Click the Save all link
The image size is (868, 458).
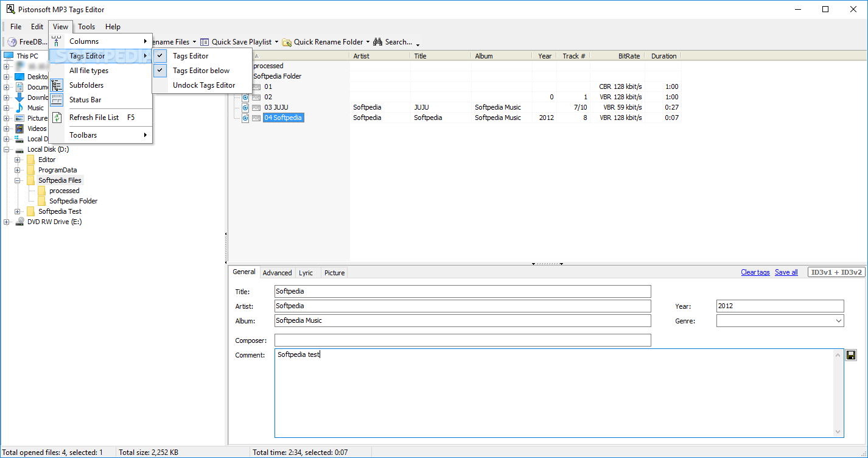786,272
